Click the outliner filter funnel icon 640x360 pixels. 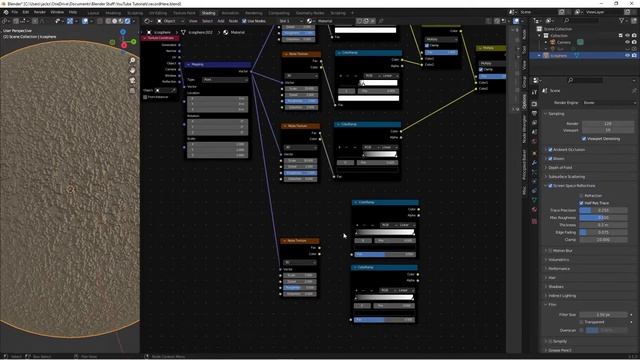tap(621, 20)
